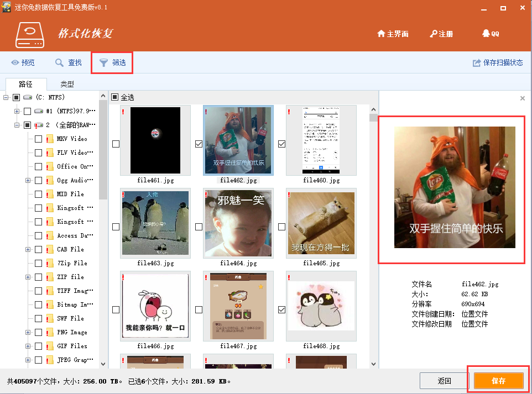Viewport: 532px width, 394px height.
Task: Check the box for file463.jpg
Action: [116, 227]
